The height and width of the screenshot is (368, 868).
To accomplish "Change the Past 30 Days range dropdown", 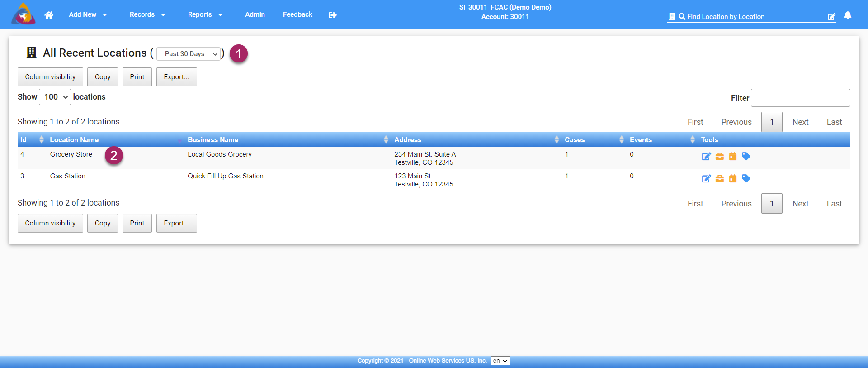I will 189,54.
